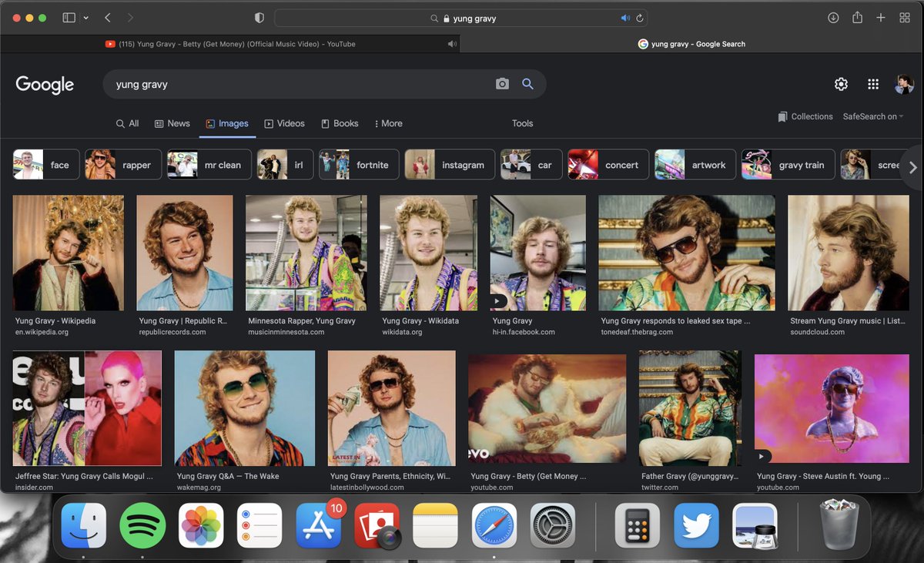This screenshot has height=563, width=924.
Task: Open Photo Booth from the Dock
Action: coord(377,525)
